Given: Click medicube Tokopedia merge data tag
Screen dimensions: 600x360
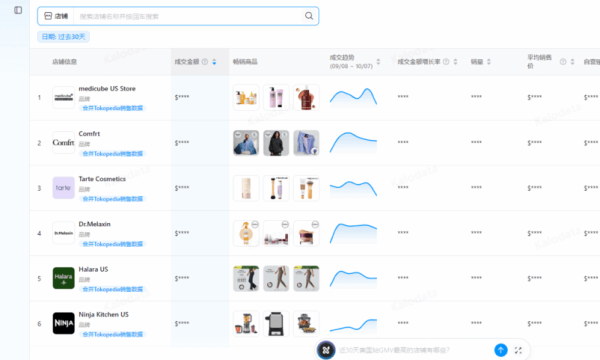Looking at the screenshot, I should point(112,108).
